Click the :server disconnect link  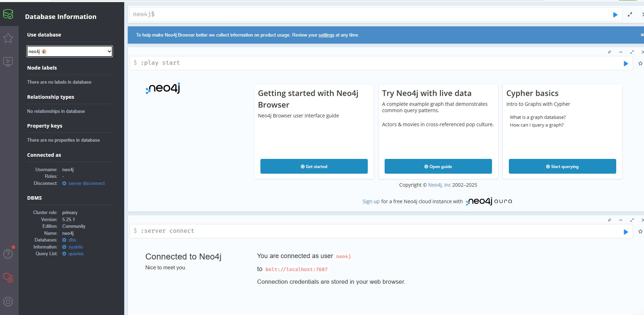click(x=83, y=184)
